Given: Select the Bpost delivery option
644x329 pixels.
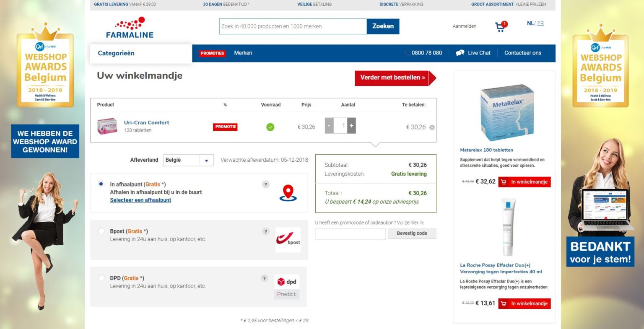Looking at the screenshot, I should 101,231.
